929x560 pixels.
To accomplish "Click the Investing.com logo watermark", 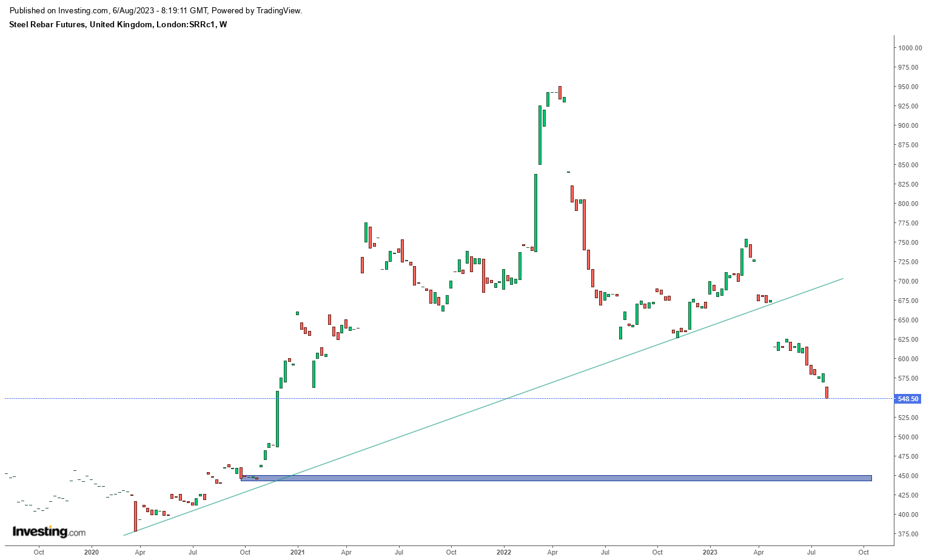I will [49, 532].
